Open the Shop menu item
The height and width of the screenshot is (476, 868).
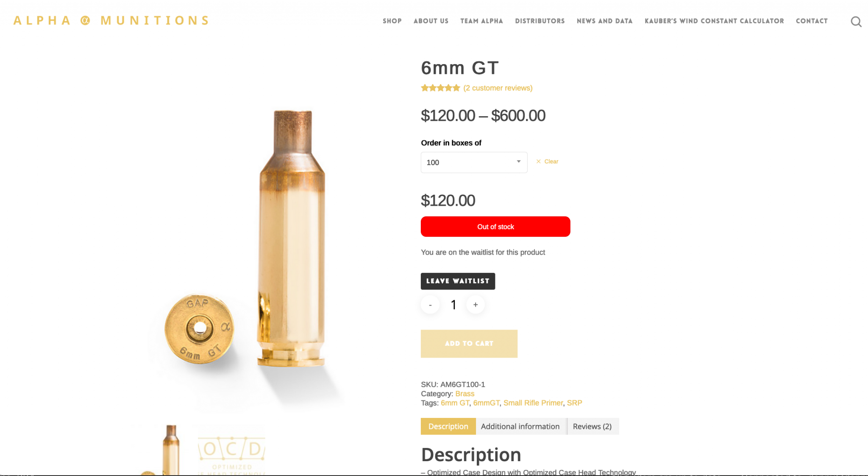pyautogui.click(x=392, y=21)
